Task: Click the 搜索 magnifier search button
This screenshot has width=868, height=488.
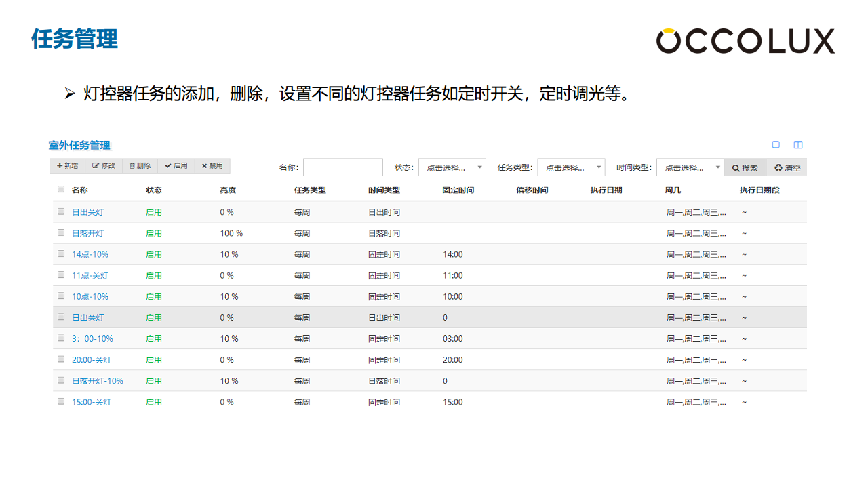Action: (745, 167)
